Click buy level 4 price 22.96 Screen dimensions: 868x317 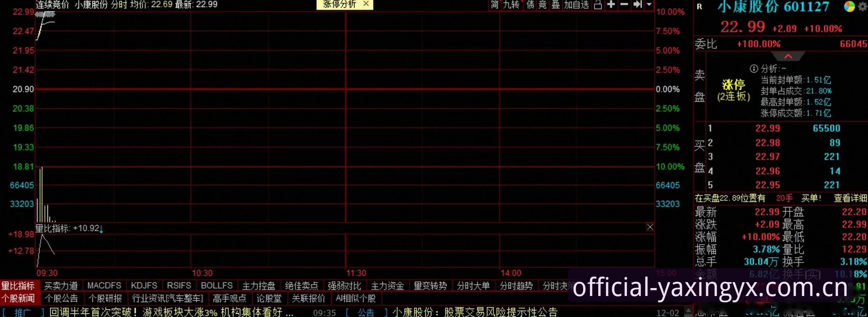coord(768,171)
